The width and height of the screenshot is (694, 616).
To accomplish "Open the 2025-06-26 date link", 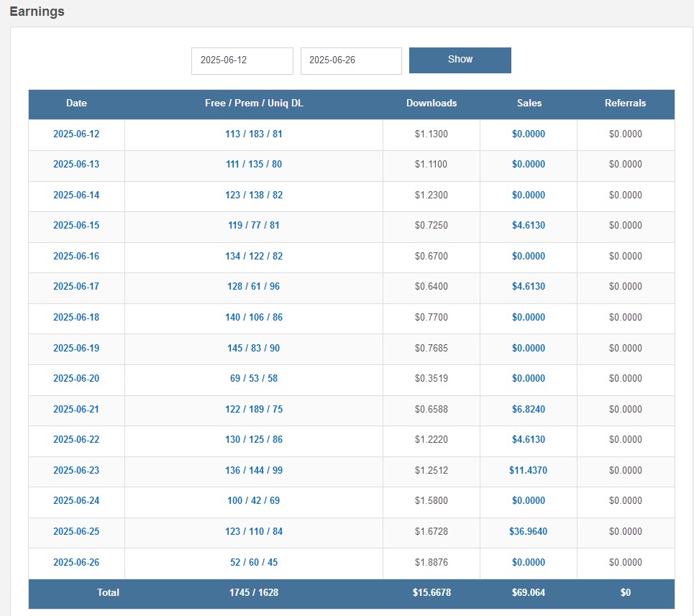I will click(x=76, y=562).
